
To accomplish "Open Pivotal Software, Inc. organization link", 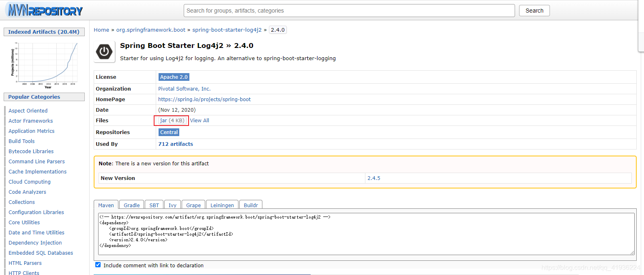I will [184, 89].
